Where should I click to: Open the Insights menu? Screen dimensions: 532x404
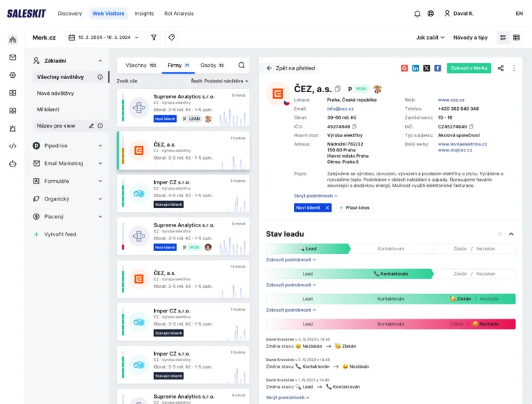(x=144, y=14)
